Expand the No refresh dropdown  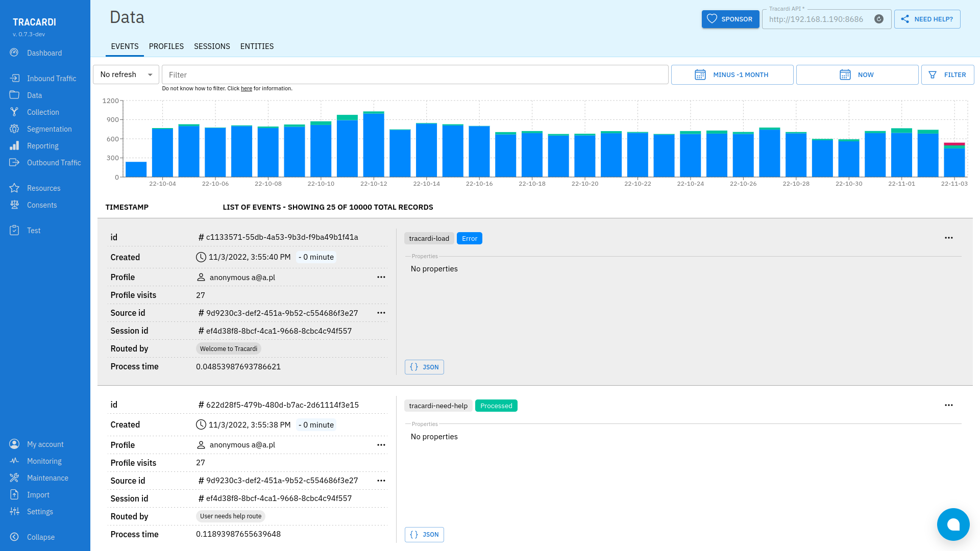coord(126,74)
